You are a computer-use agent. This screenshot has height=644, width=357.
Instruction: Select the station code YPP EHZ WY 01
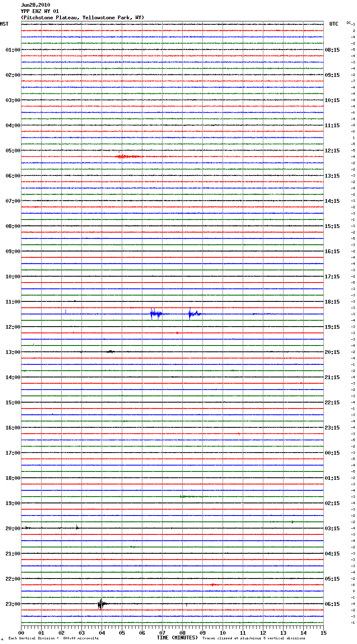coord(40,11)
